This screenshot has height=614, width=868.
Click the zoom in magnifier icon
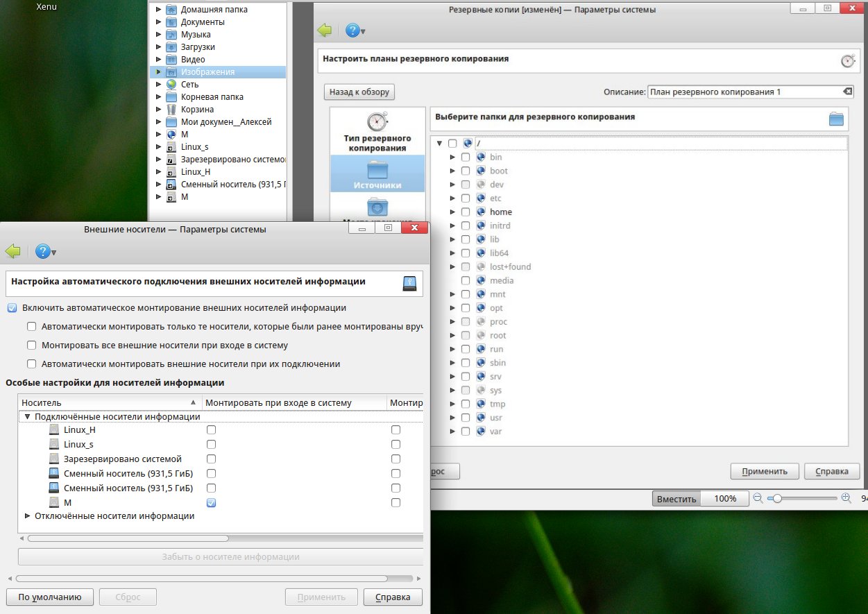click(x=846, y=498)
